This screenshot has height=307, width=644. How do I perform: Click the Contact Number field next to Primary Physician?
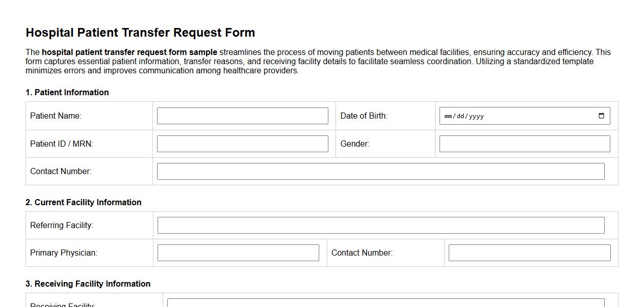pos(528,253)
